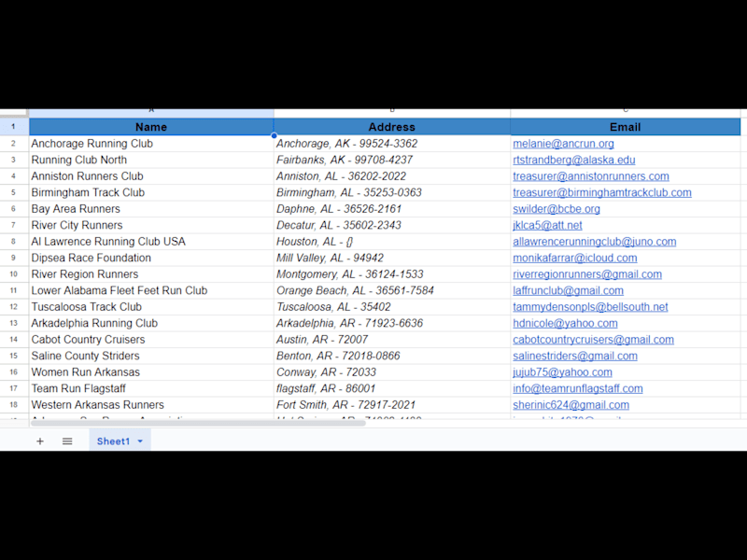Select address Houston, AL - {}
Screen dimensions: 747x560
391,242
